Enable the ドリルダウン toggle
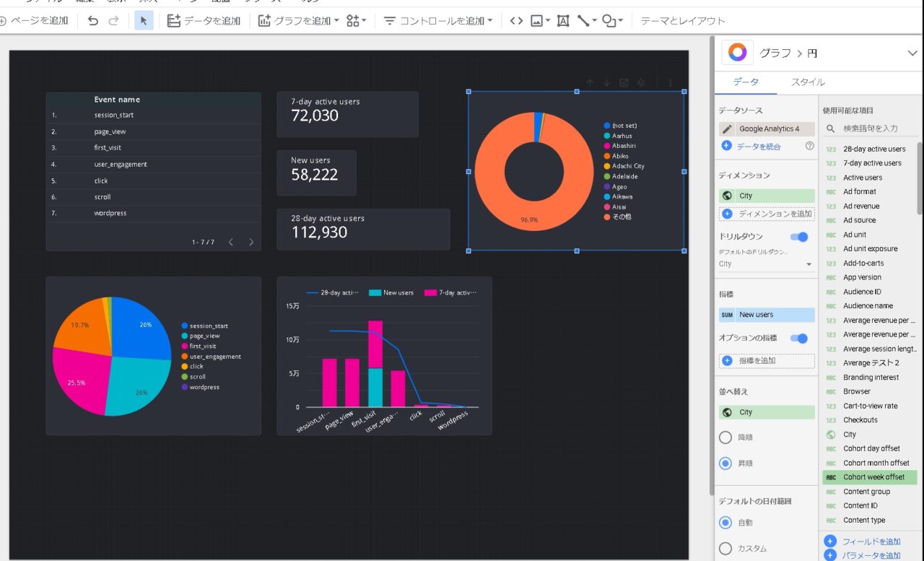Viewport: 924px width, 561px height. point(799,236)
